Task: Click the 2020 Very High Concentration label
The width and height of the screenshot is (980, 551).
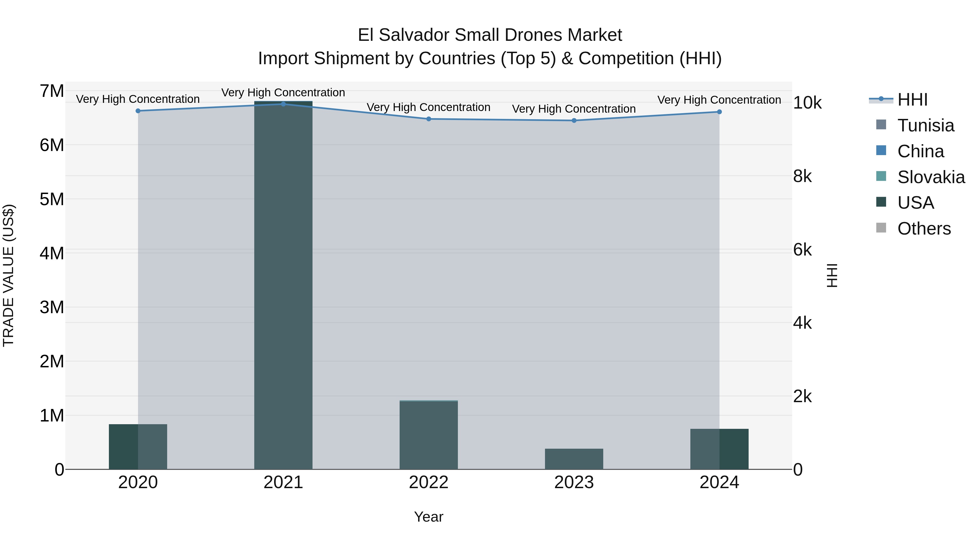Action: coord(138,99)
